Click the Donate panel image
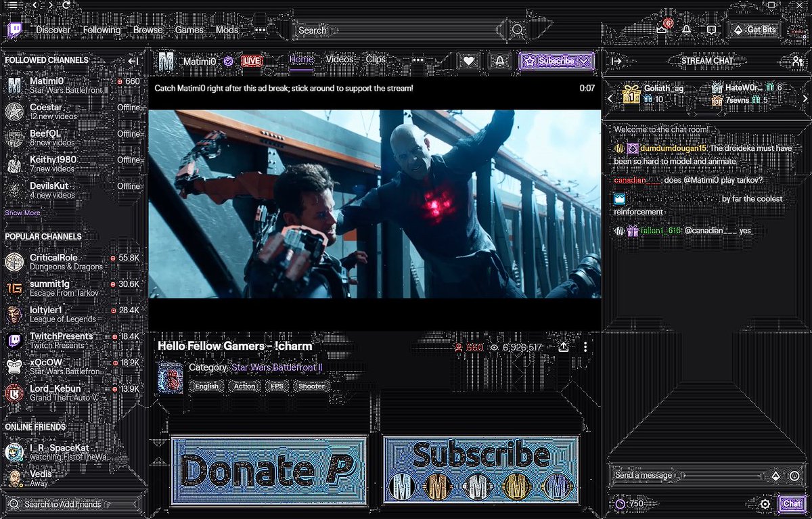The height and width of the screenshot is (519, 812). click(x=269, y=470)
